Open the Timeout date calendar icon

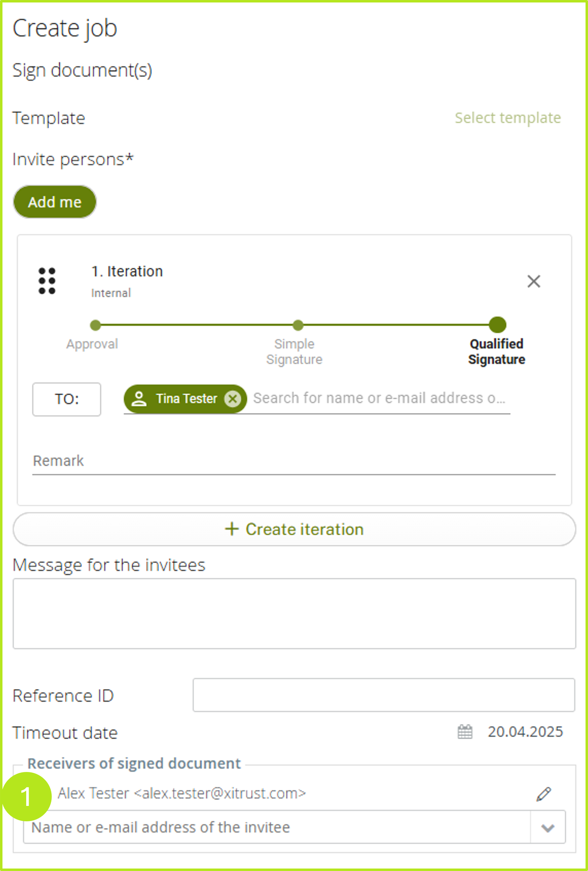pos(465,732)
